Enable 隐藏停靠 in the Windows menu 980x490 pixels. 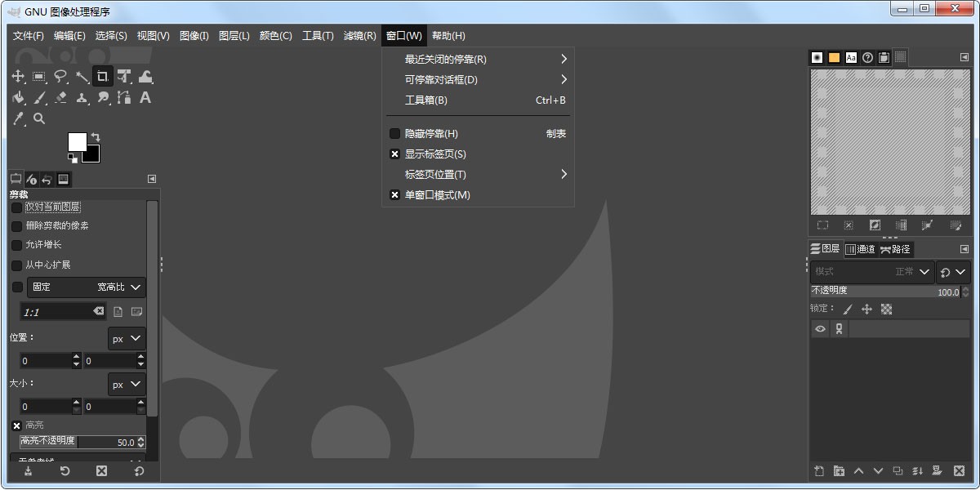point(434,133)
